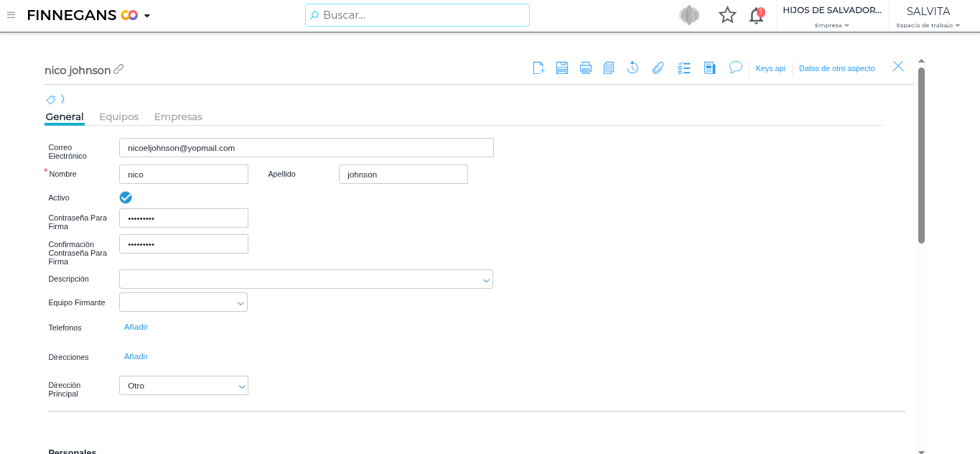
Task: Create a new document icon
Action: 538,68
